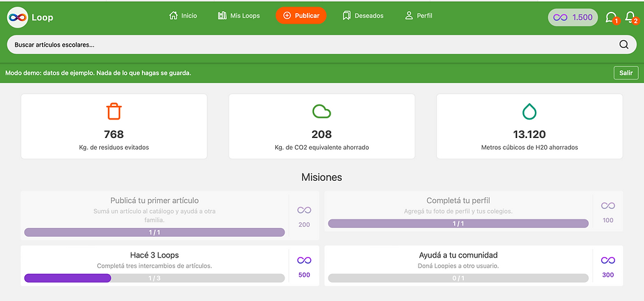Click Agregá tu foto de perfil description

pos(459,212)
